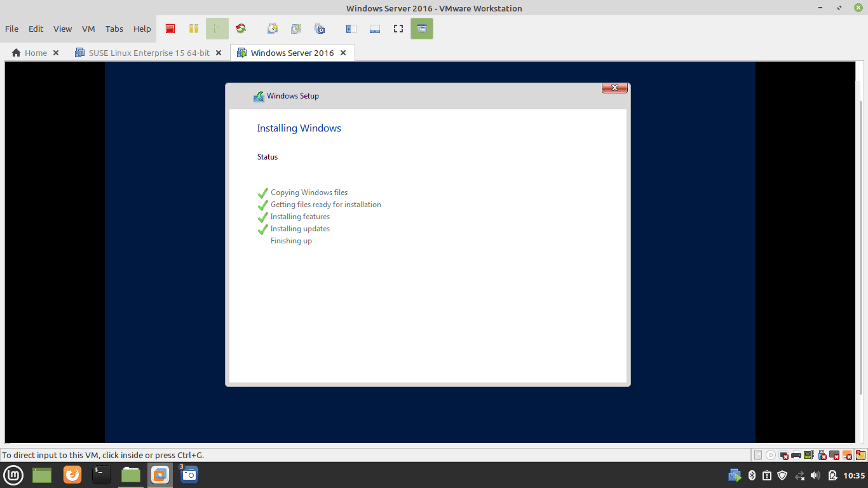
Task: Open the Tabs menu
Action: pos(114,29)
